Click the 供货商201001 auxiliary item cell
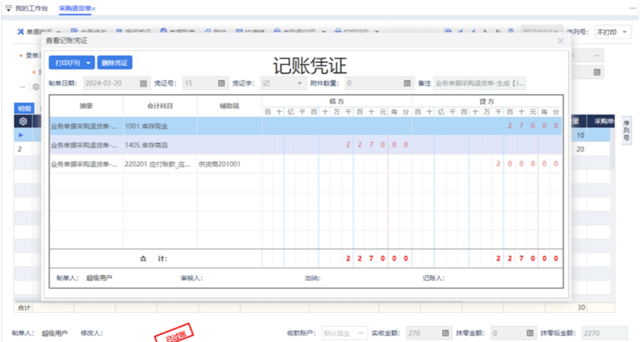This screenshot has height=342, width=644. (x=229, y=164)
